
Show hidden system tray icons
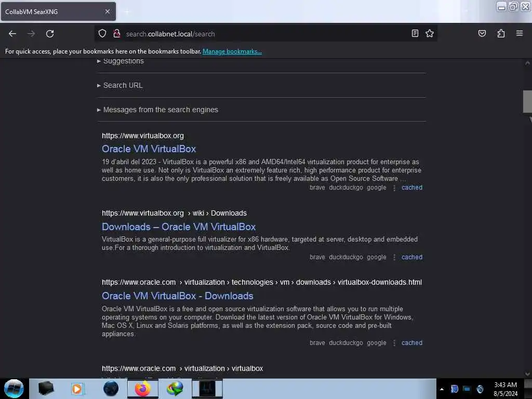click(x=442, y=390)
